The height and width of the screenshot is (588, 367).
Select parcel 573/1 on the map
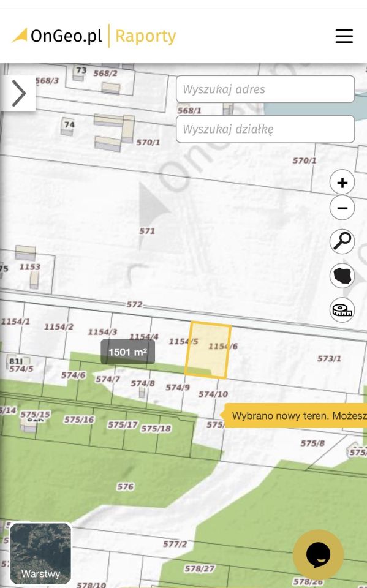pyautogui.click(x=329, y=358)
